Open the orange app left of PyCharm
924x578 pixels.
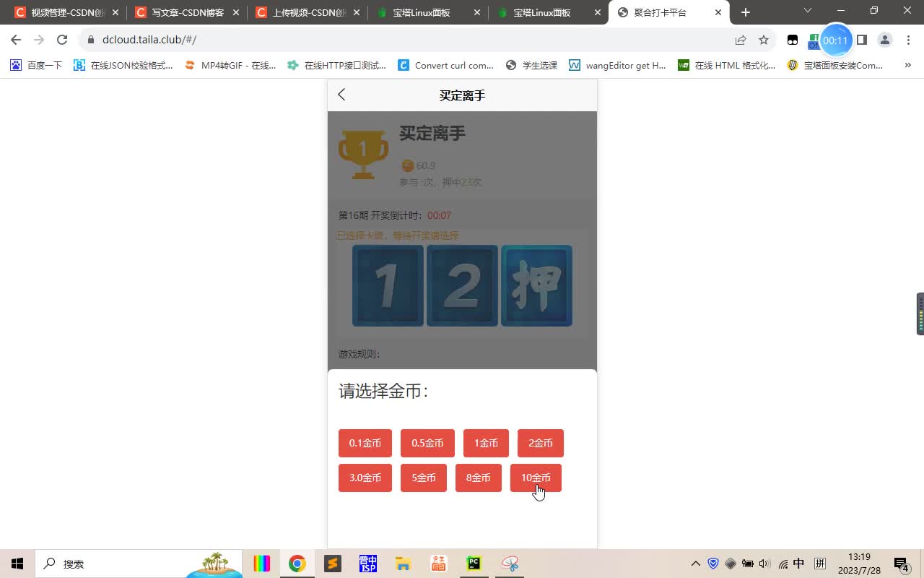(x=438, y=564)
